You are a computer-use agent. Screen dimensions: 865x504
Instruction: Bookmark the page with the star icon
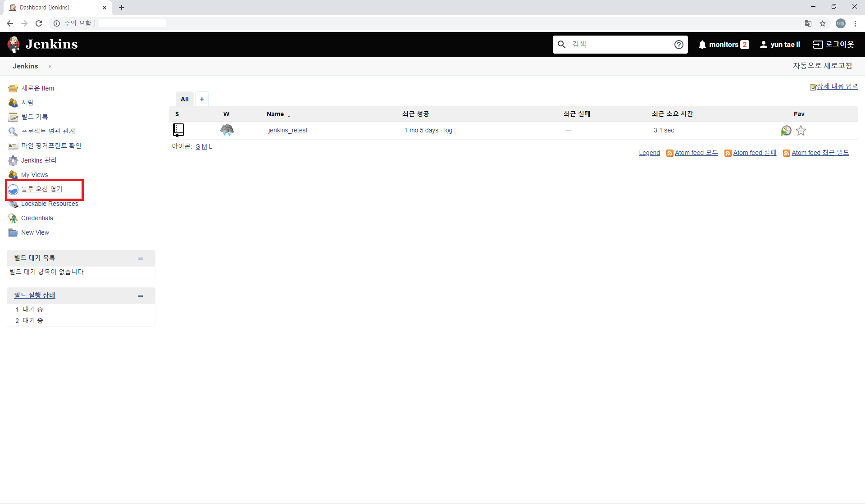tap(823, 23)
